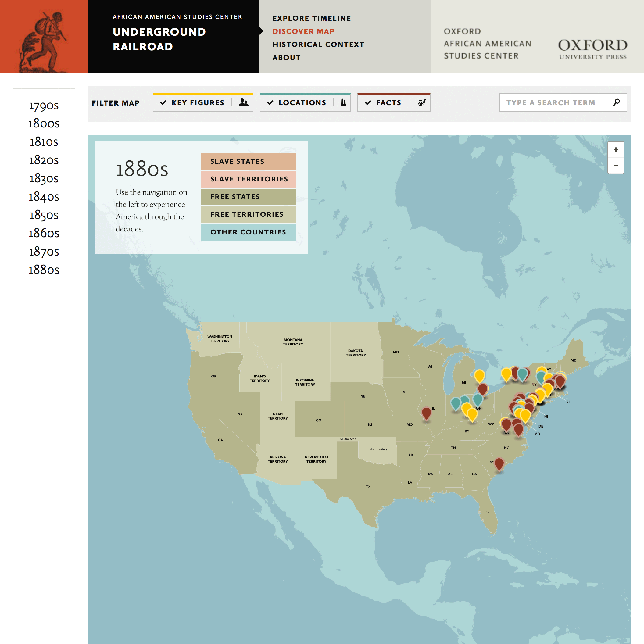Jump to the 1840s decade

pyautogui.click(x=44, y=197)
